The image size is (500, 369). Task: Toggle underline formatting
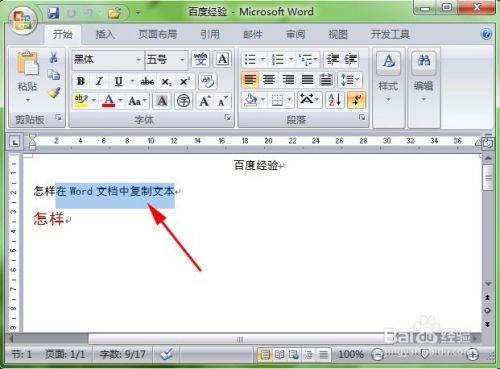tap(118, 81)
